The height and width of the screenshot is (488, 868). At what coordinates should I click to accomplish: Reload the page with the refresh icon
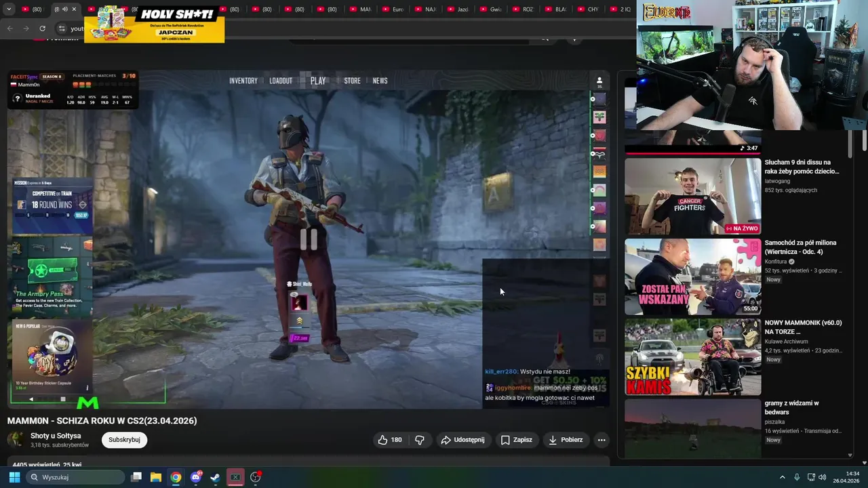coord(42,28)
